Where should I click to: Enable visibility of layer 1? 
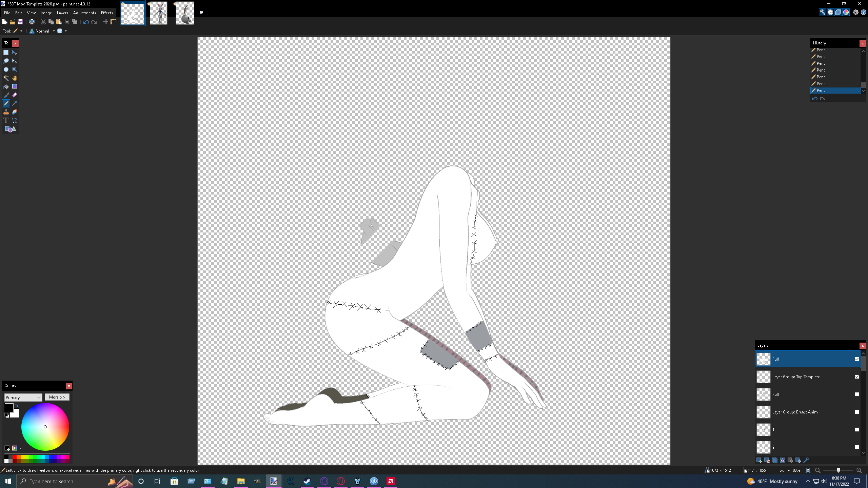click(x=857, y=429)
